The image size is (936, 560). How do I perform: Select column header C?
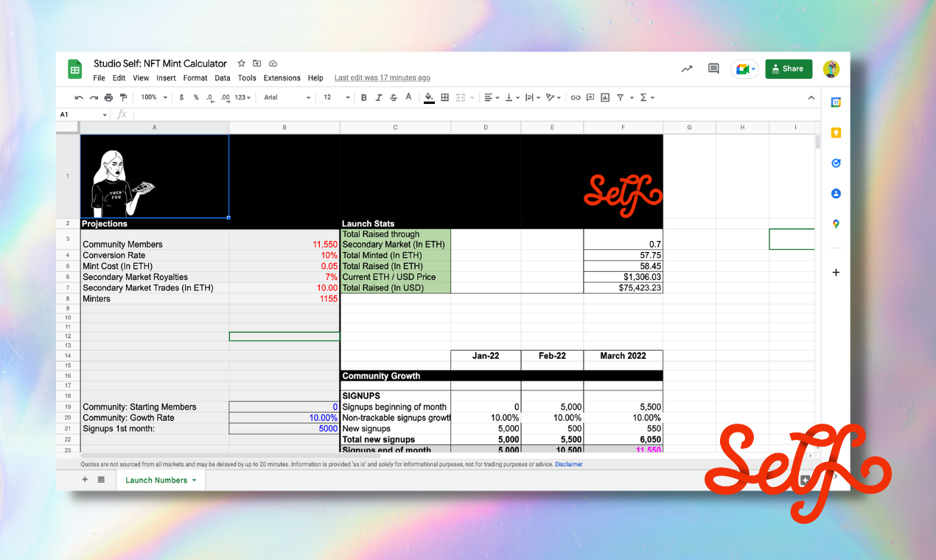click(395, 127)
